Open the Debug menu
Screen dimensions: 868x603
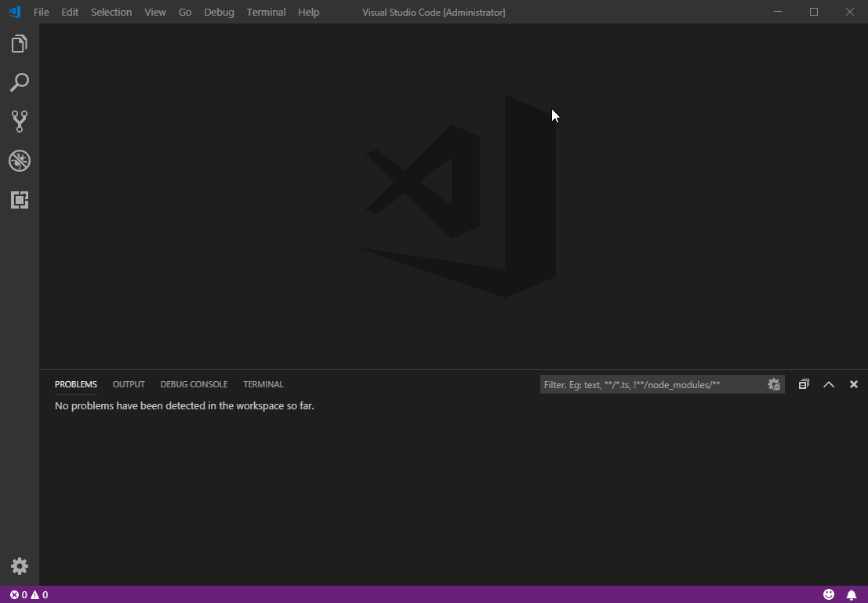[x=219, y=13]
